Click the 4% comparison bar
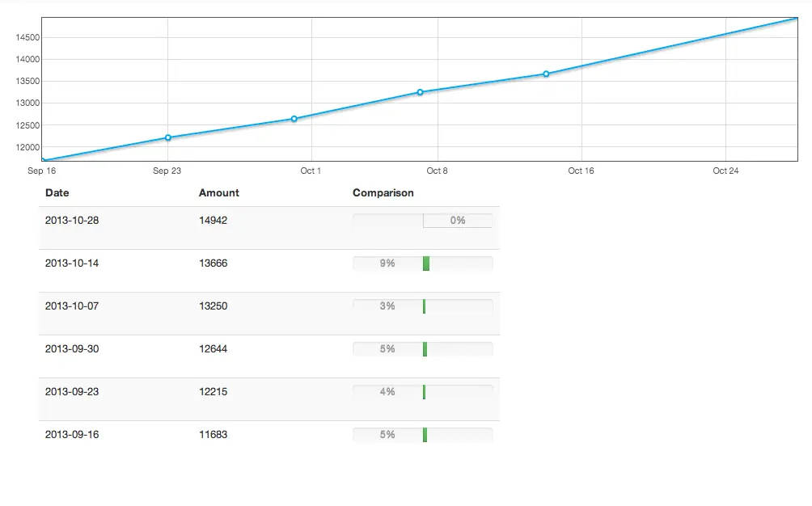 pyautogui.click(x=422, y=391)
